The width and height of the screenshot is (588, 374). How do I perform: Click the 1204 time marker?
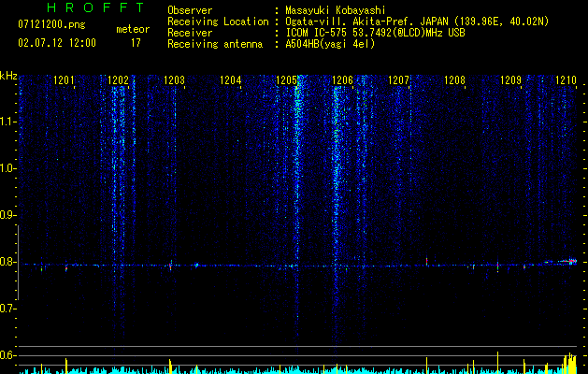[x=230, y=80]
